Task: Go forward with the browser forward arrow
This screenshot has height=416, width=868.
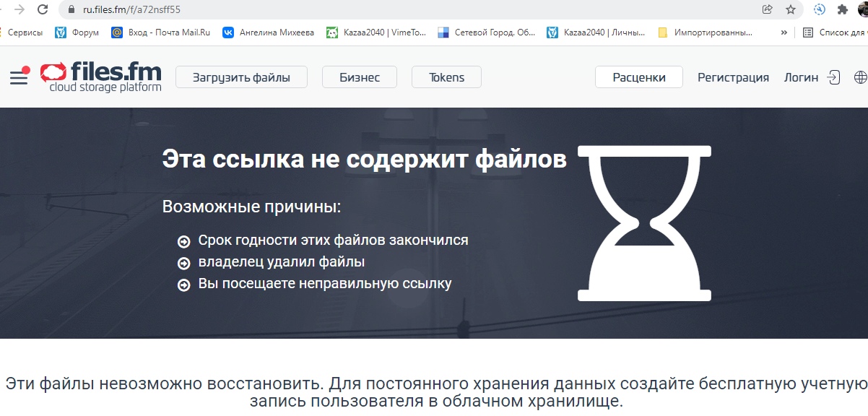Action: click(x=19, y=9)
